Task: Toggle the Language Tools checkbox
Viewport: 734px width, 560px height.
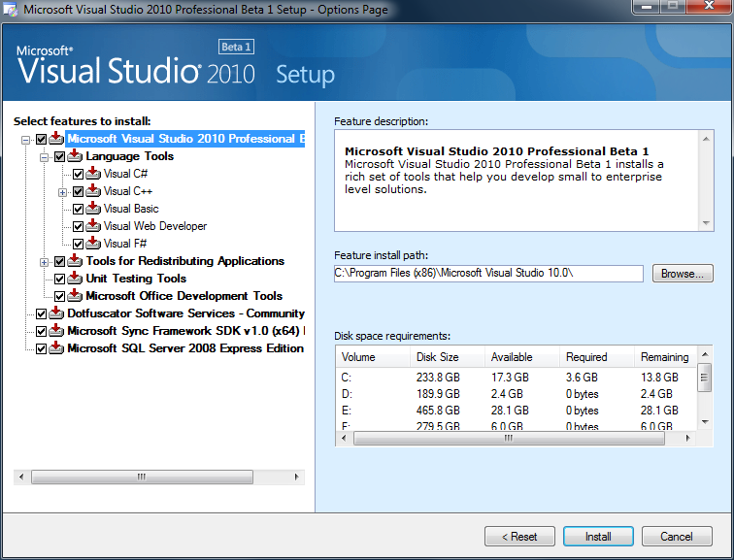Action: tap(59, 156)
